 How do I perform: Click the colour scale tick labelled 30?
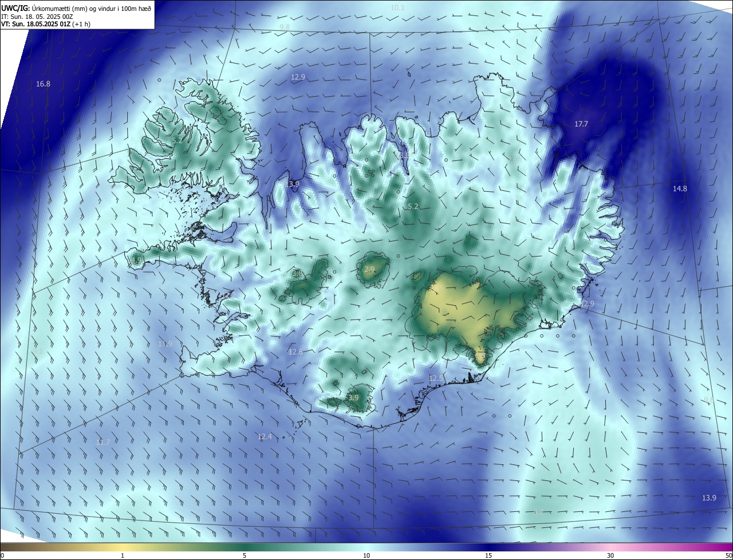610,555
